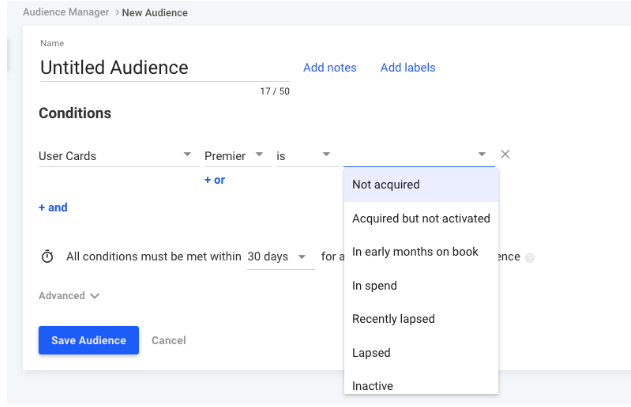Screen dimensions: 631x407
Task: Choose the 'In spend' option
Action: pyautogui.click(x=421, y=286)
